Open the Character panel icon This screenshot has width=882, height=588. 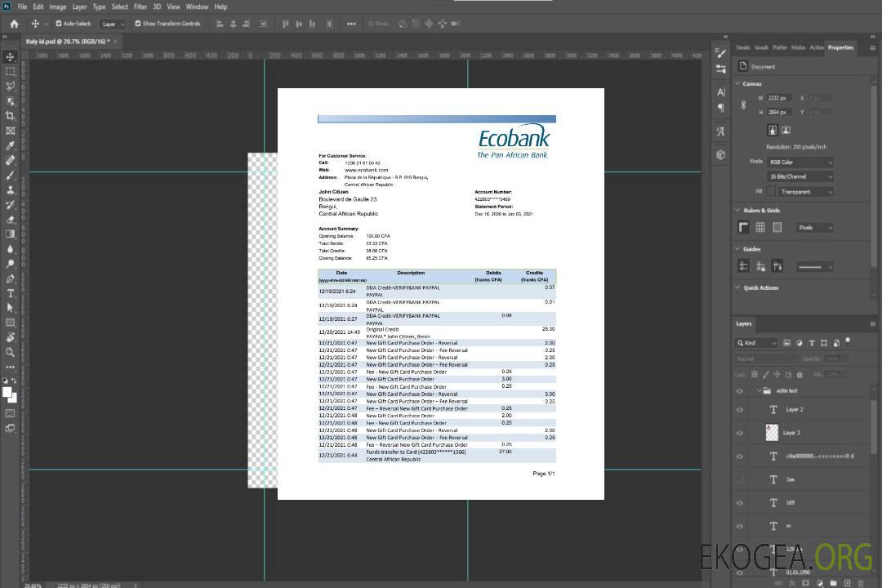coord(721,92)
